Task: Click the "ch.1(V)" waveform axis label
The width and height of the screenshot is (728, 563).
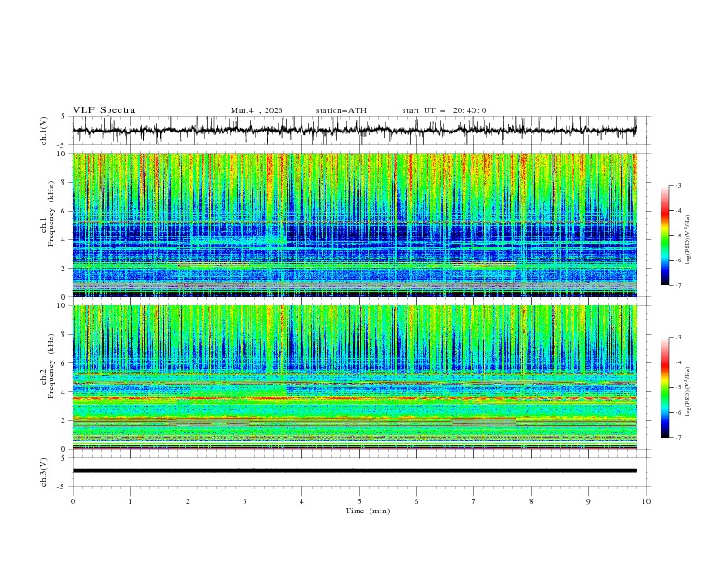Action: (x=44, y=131)
